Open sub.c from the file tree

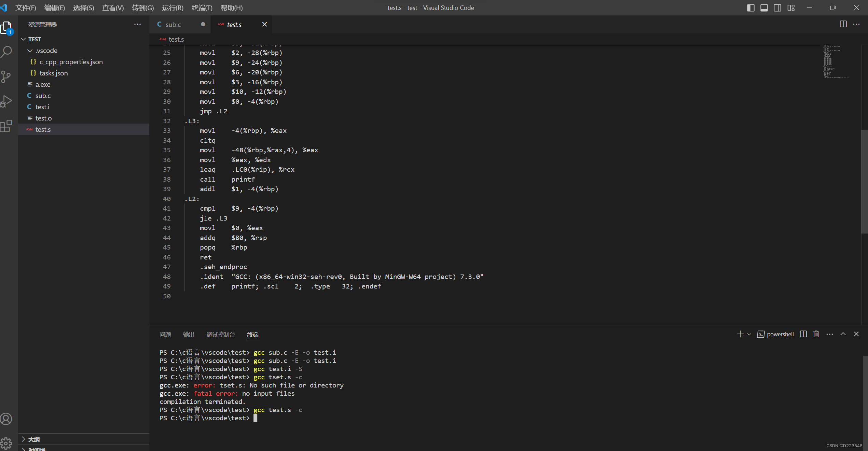tap(84, 96)
